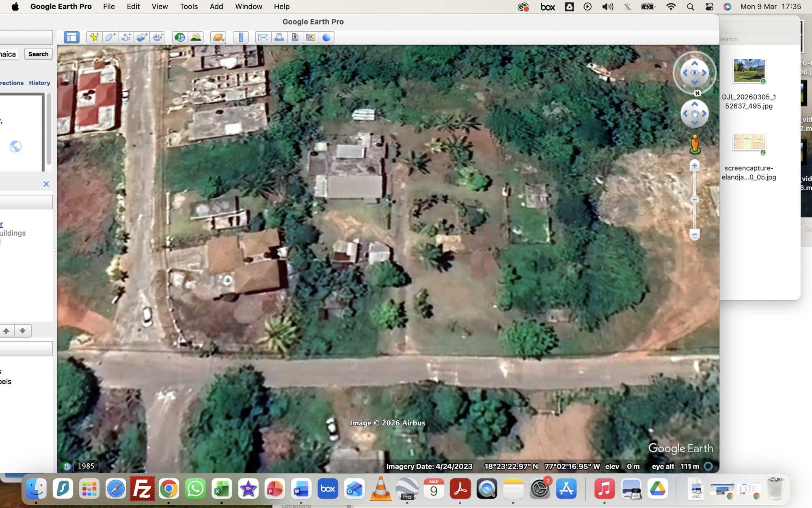Open the Ruler measurement tool
812x508 pixels.
tap(241, 37)
